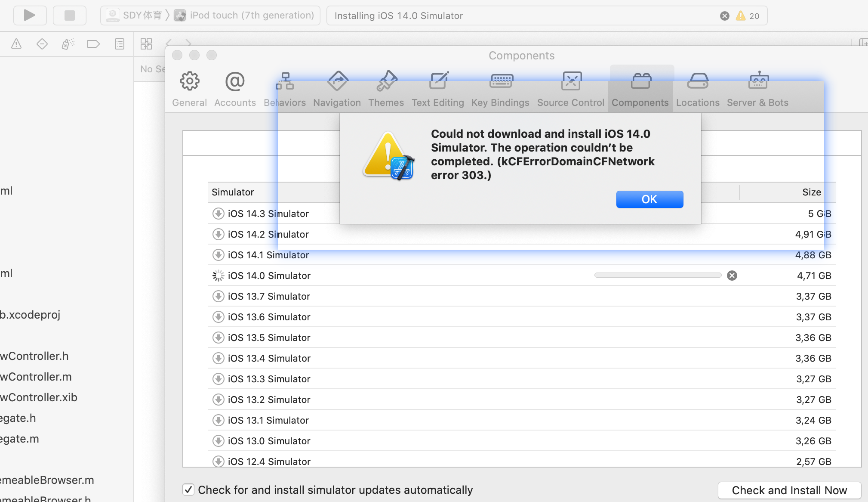
Task: Click the Stop button in toolbar
Action: click(x=69, y=15)
